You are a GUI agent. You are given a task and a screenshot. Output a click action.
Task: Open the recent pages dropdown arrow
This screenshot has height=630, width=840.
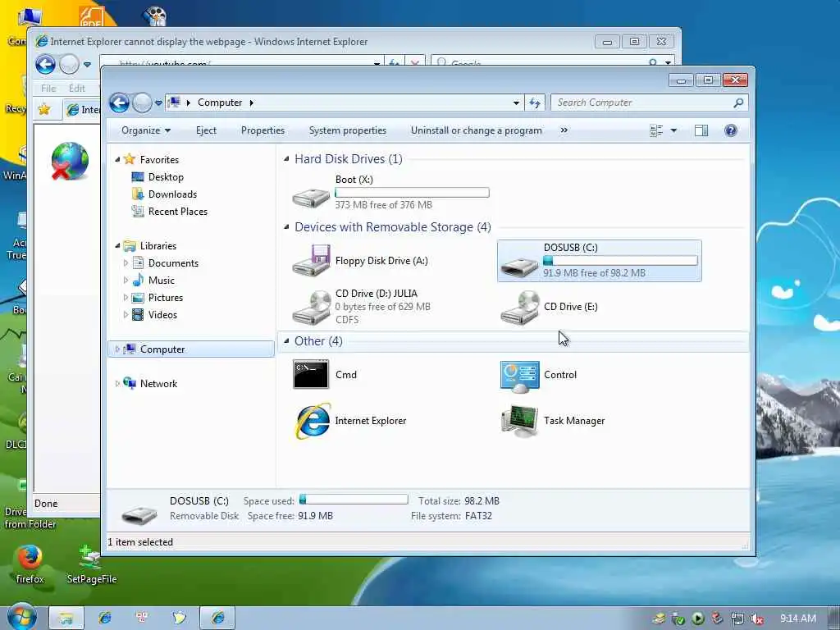[158, 103]
